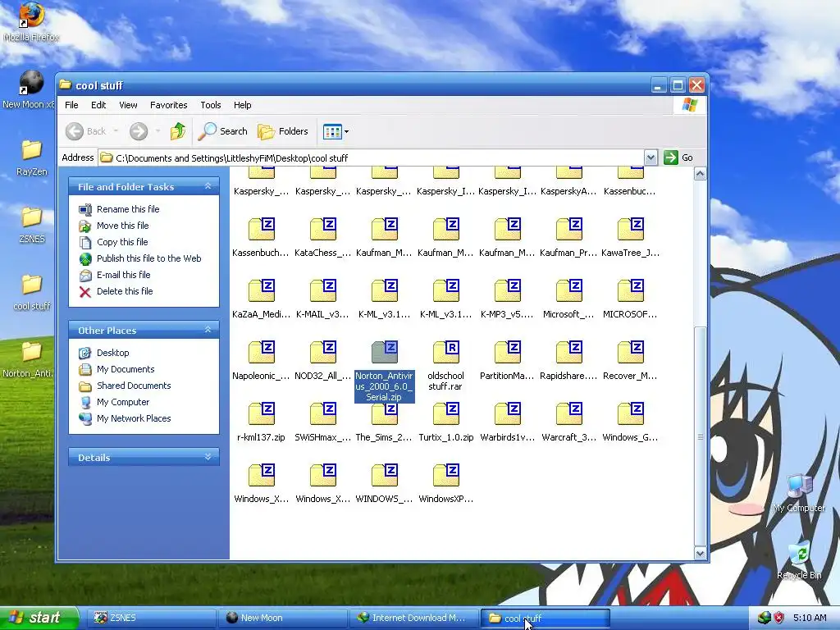Select Mozilla Firefox desktop icon
This screenshot has width=840, height=630.
tap(31, 22)
